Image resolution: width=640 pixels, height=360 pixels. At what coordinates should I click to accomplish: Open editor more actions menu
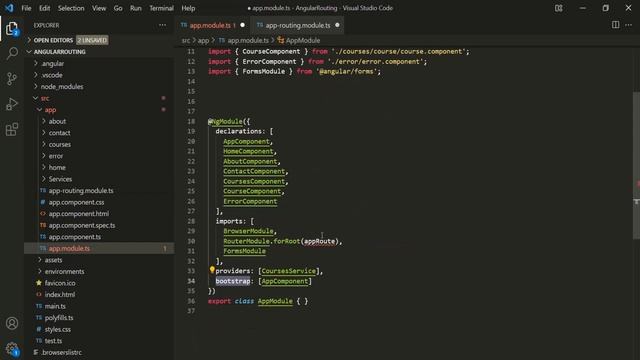click(x=629, y=25)
